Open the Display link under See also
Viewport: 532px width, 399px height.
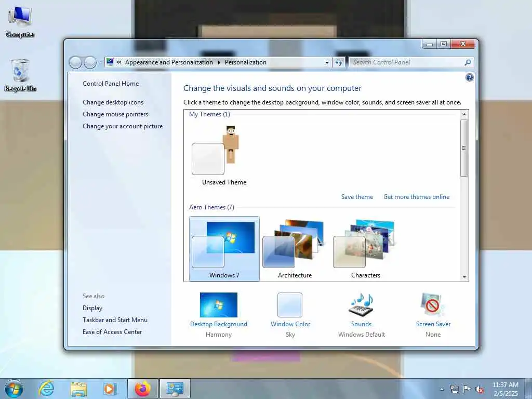[92, 308]
